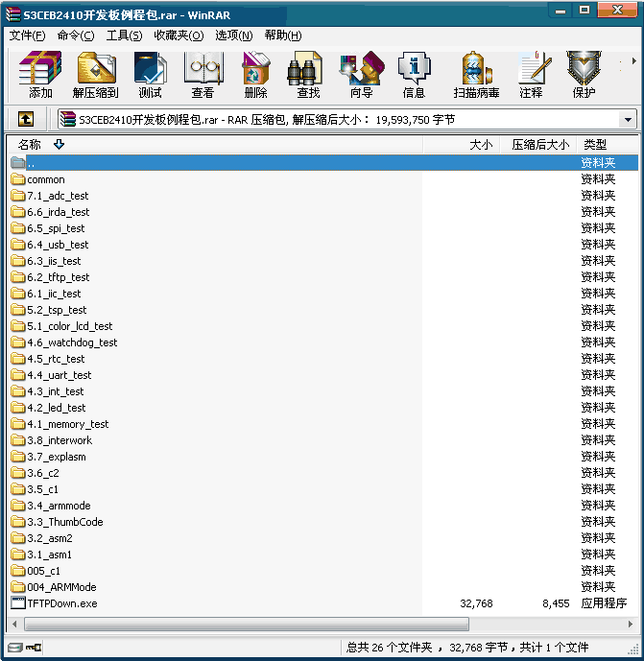Click the horizontal scrollbar thumb
Viewport: 644px width, 661px height.
(247, 624)
